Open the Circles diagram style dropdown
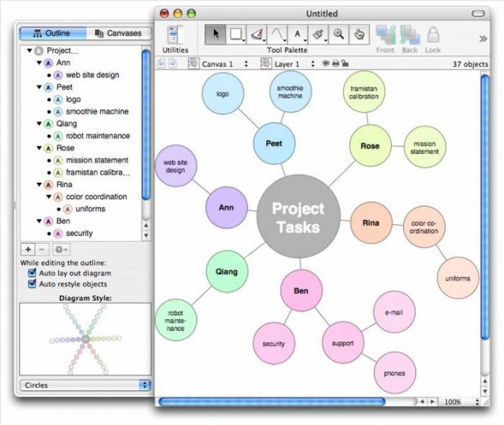The image size is (504, 425). 85,385
